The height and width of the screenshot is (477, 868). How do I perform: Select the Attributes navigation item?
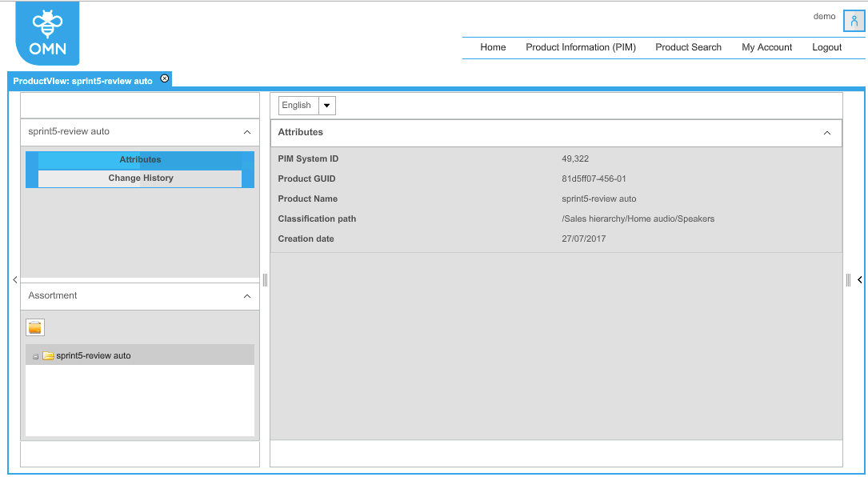tap(140, 159)
